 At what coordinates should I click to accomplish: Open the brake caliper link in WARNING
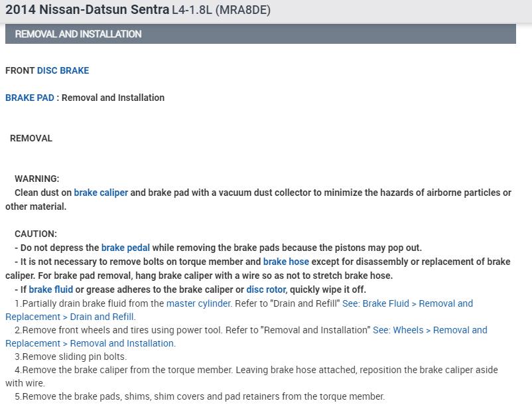pyautogui.click(x=101, y=193)
